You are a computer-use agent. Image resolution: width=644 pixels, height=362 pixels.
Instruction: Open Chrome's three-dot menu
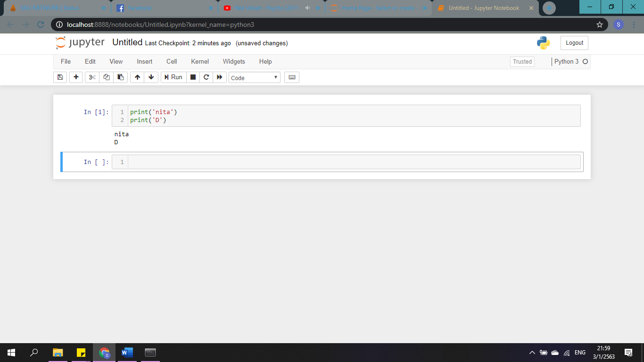point(634,25)
